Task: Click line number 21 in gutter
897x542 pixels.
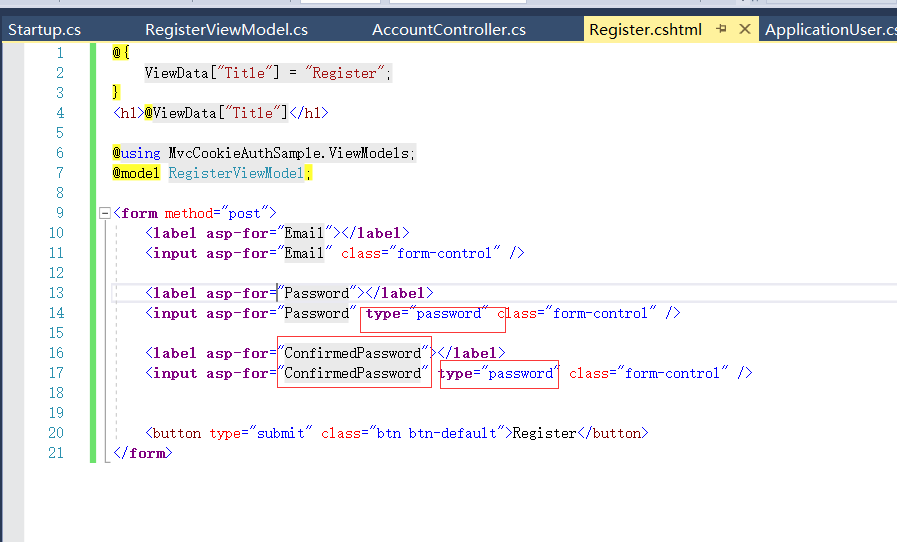Action: 56,453
